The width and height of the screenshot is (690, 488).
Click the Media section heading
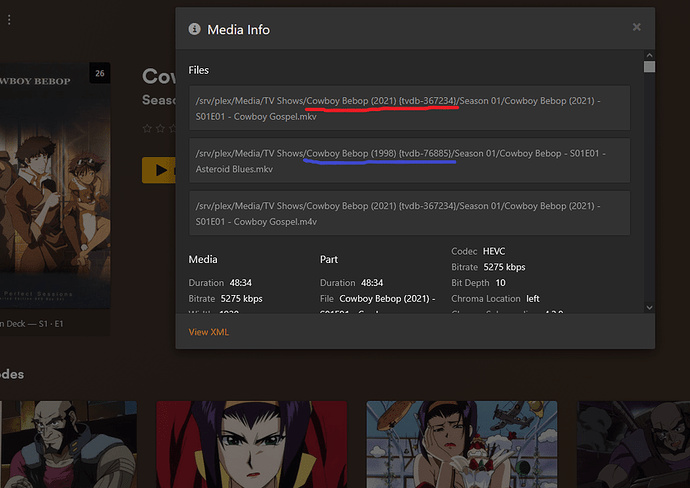[x=203, y=260]
